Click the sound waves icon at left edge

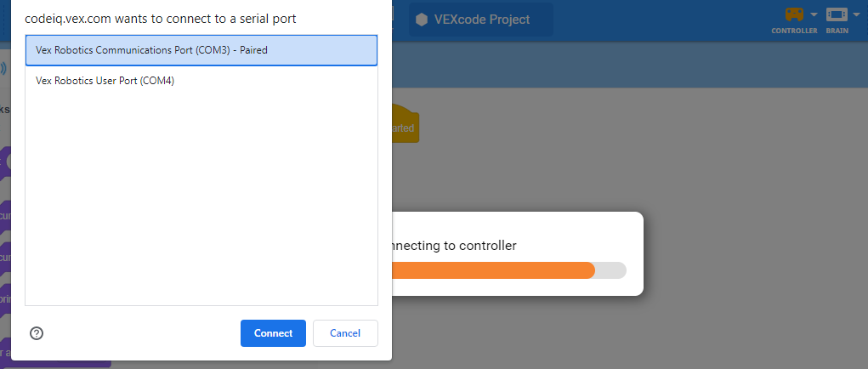[4, 68]
